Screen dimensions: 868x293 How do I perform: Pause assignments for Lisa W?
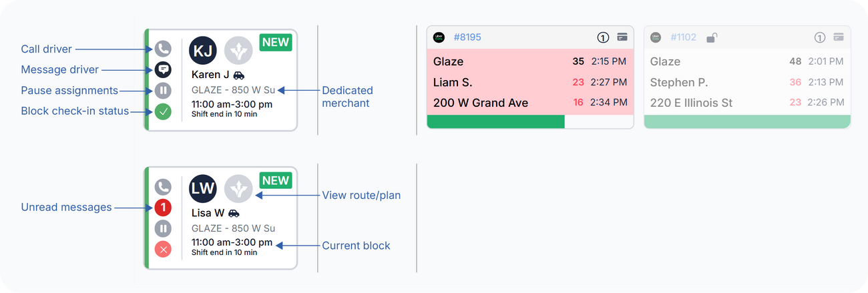pos(163,229)
